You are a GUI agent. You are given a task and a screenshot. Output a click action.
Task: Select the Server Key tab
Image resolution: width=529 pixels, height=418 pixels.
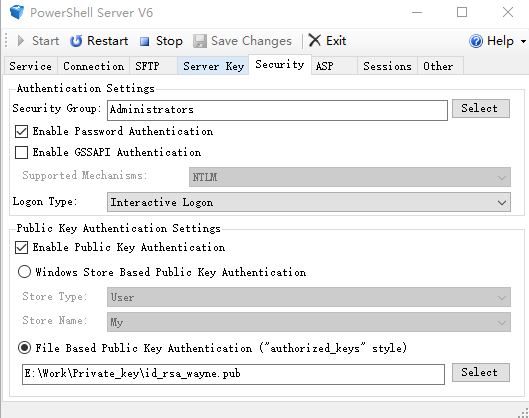(214, 66)
